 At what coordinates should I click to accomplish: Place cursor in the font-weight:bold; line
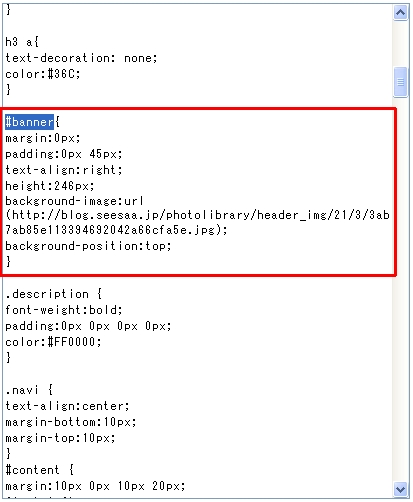tap(64, 310)
